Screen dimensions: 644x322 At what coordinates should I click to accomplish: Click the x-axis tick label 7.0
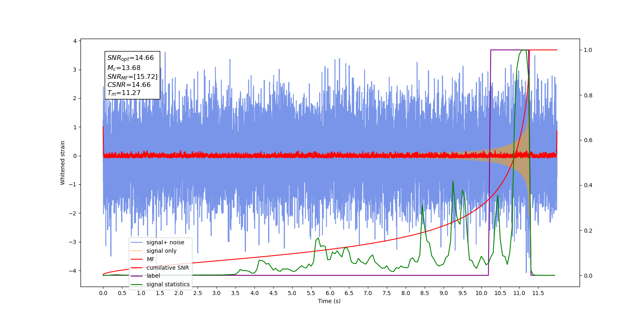click(368, 293)
